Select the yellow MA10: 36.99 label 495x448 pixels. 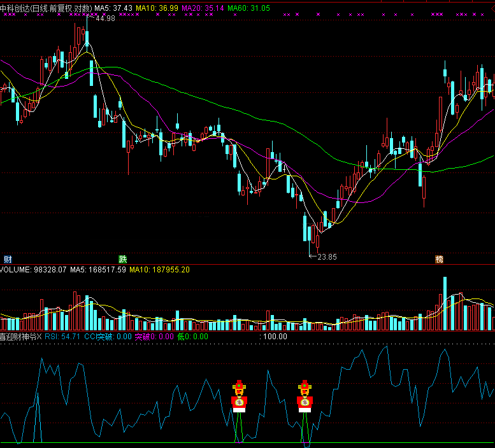pyautogui.click(x=157, y=8)
